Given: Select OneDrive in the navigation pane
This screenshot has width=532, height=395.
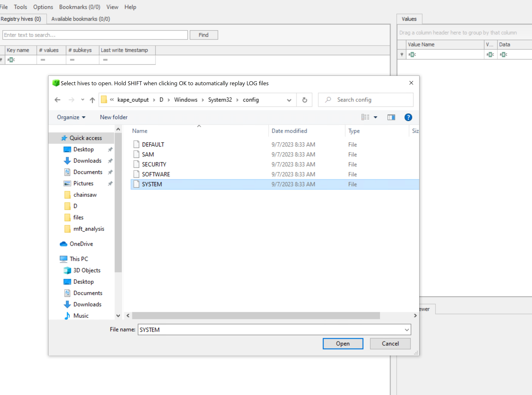Looking at the screenshot, I should [x=81, y=244].
